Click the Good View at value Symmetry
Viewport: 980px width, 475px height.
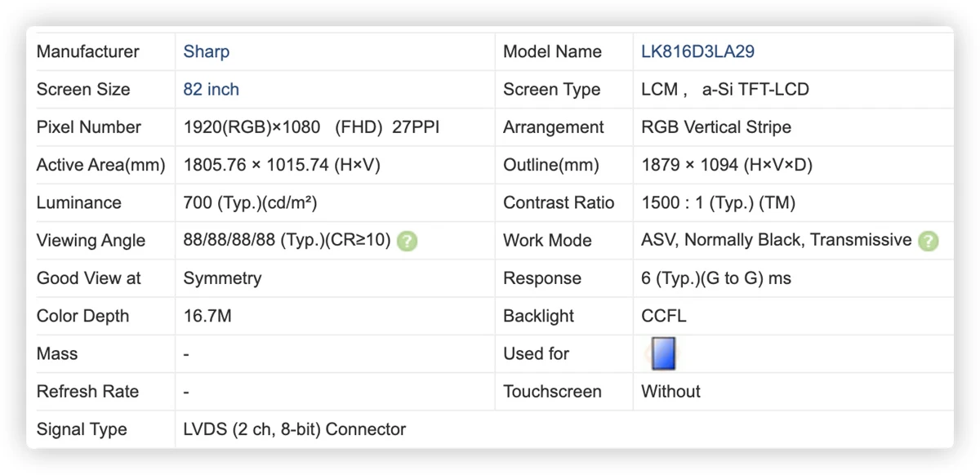point(221,278)
